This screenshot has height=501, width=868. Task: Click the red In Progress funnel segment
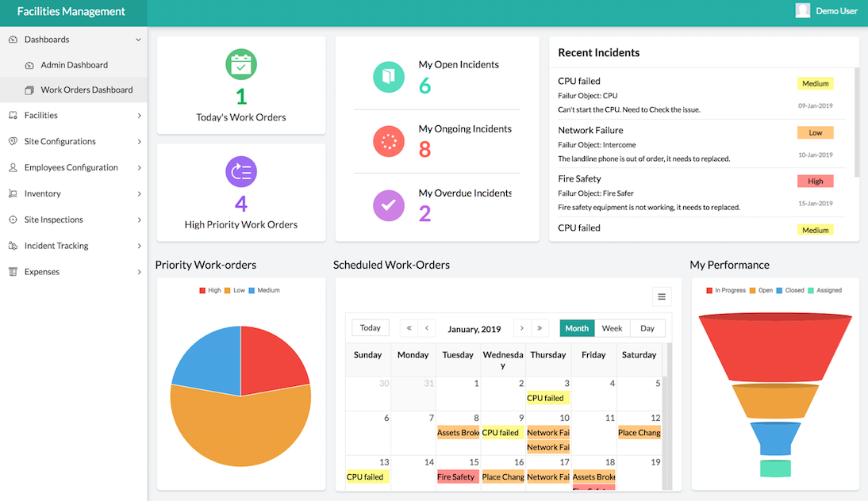coord(775,348)
